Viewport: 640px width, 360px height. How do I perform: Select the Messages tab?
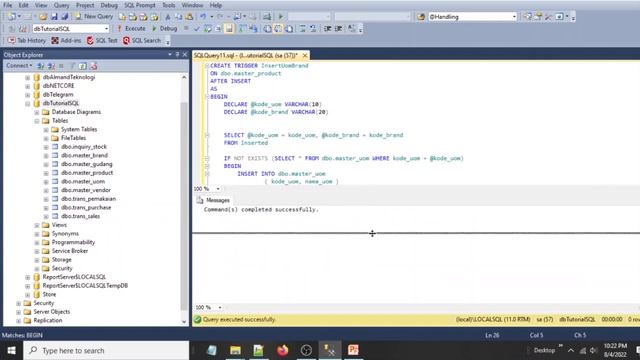pyautogui.click(x=213, y=200)
